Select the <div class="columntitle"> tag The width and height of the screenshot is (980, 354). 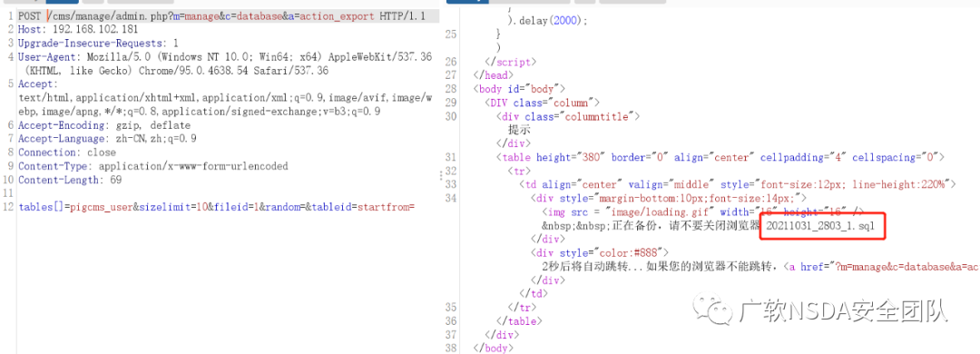pyautogui.click(x=569, y=116)
